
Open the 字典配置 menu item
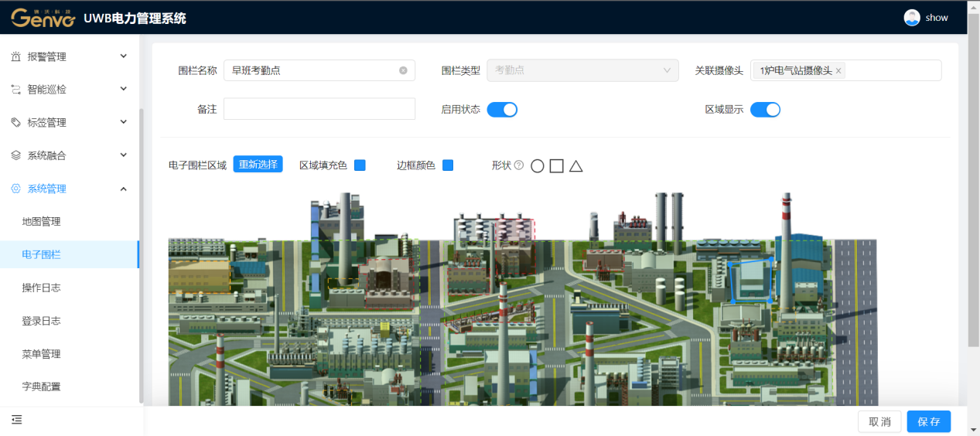coord(70,387)
